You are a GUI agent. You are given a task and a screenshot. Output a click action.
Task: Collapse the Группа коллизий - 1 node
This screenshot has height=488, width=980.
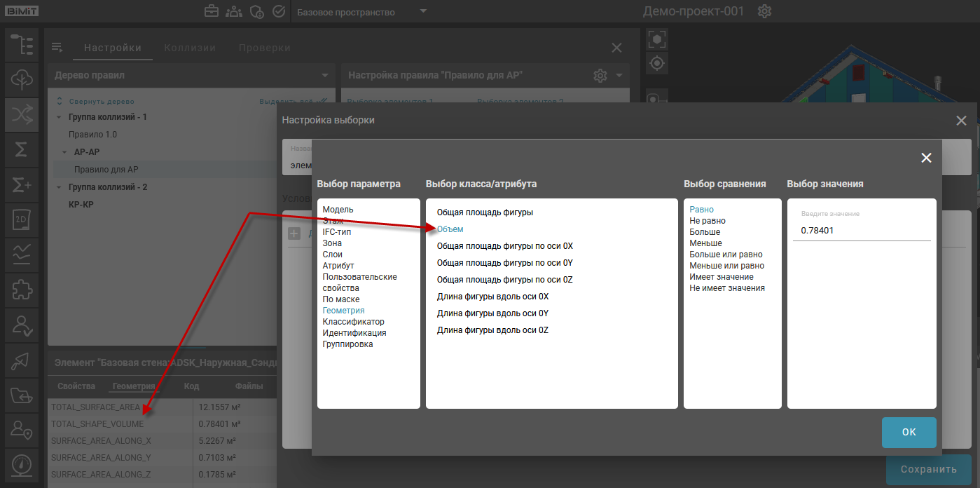pyautogui.click(x=60, y=117)
